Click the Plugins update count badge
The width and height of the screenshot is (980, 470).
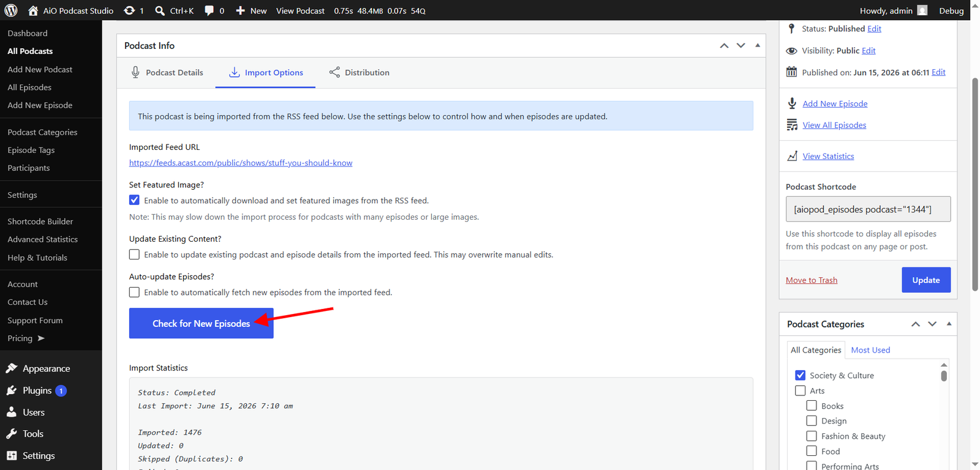point(61,390)
